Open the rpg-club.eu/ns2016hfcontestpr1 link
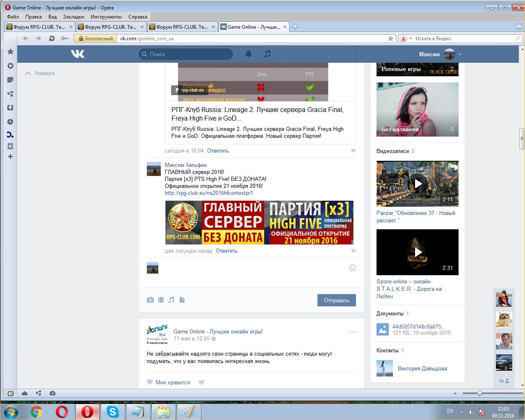The image size is (525, 420). coord(209,193)
